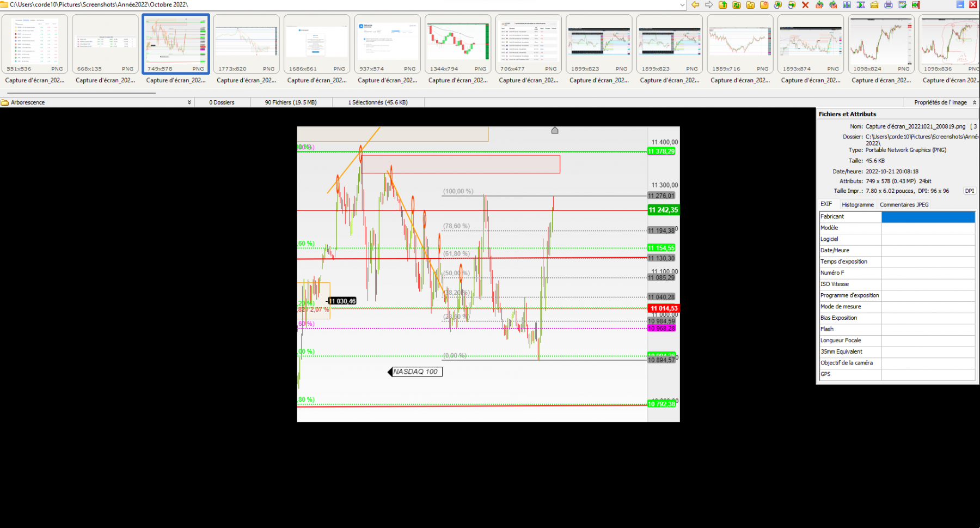
Task: Open the Commentaires JPEG tab
Action: (x=904, y=205)
